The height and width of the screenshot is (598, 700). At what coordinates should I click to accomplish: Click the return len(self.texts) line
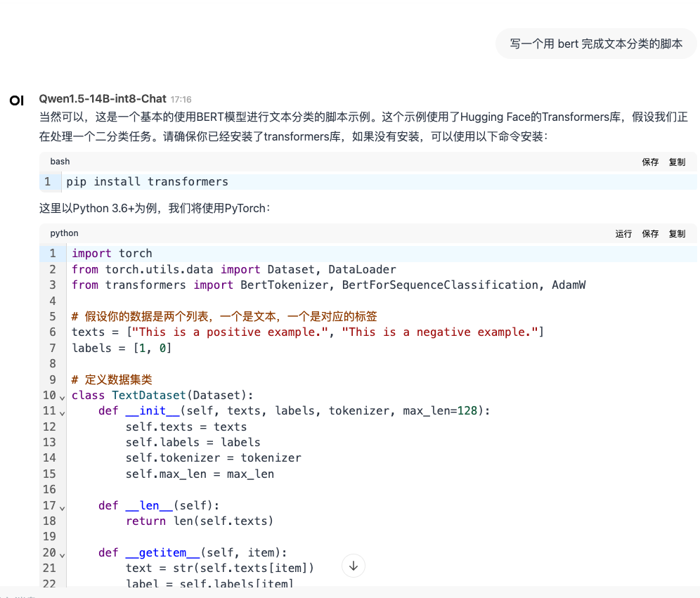click(200, 521)
